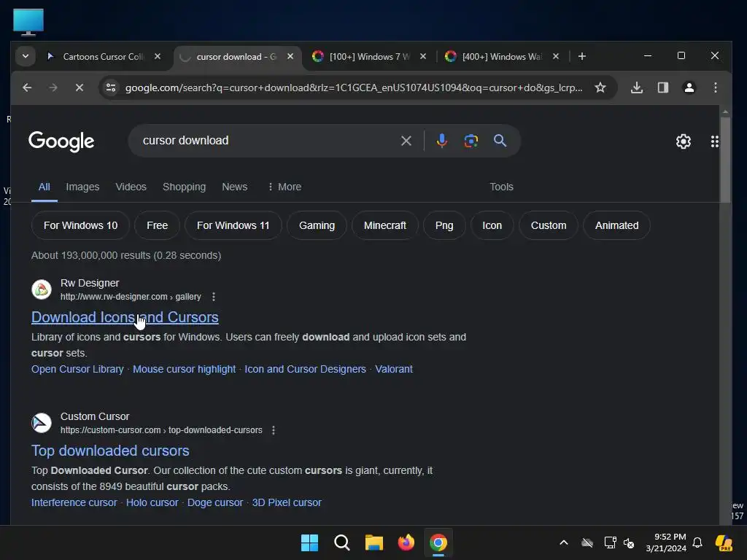
Task: Toggle the Chrome side panel
Action: tap(663, 87)
